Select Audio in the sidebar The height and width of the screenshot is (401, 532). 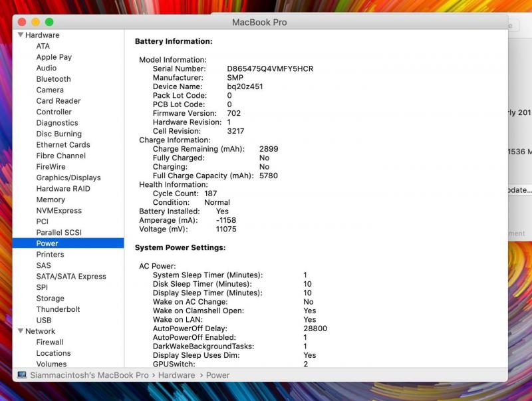(47, 68)
